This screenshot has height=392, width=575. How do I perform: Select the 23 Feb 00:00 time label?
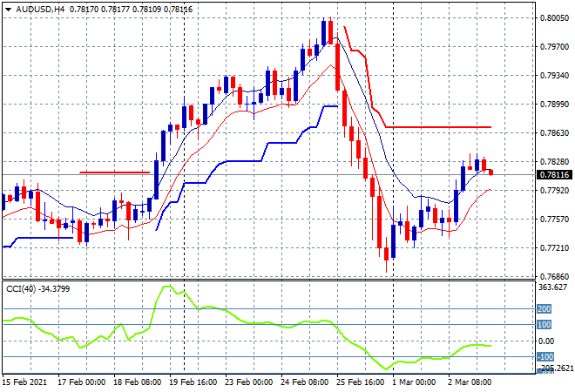pyautogui.click(x=248, y=382)
